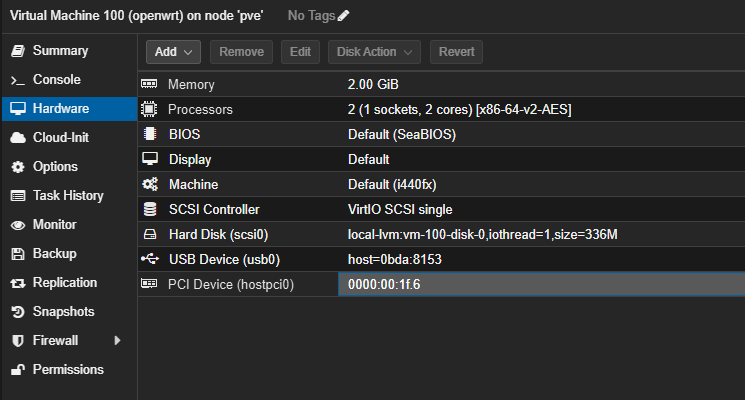This screenshot has height=400, width=745.
Task: Click the SCSI Controller database icon
Action: (x=150, y=209)
